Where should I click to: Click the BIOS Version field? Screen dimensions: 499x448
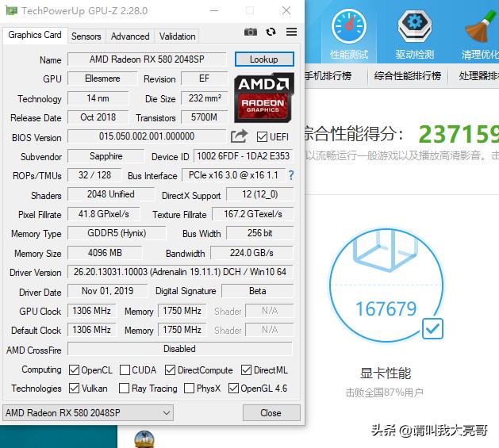point(147,136)
